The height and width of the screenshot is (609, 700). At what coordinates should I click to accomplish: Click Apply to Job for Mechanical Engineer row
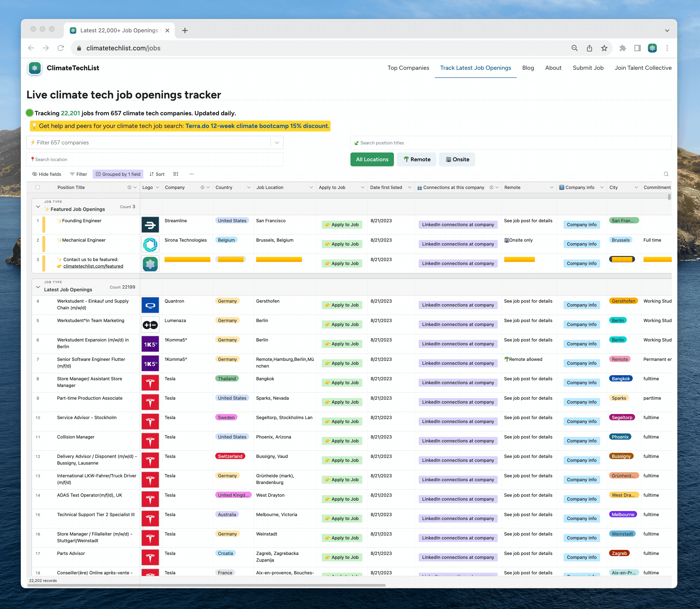(x=342, y=244)
